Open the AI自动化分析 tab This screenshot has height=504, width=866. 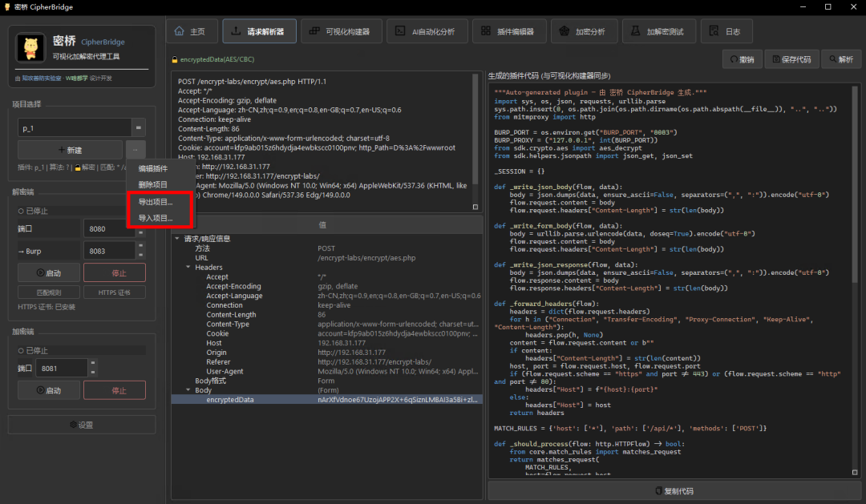pos(427,31)
